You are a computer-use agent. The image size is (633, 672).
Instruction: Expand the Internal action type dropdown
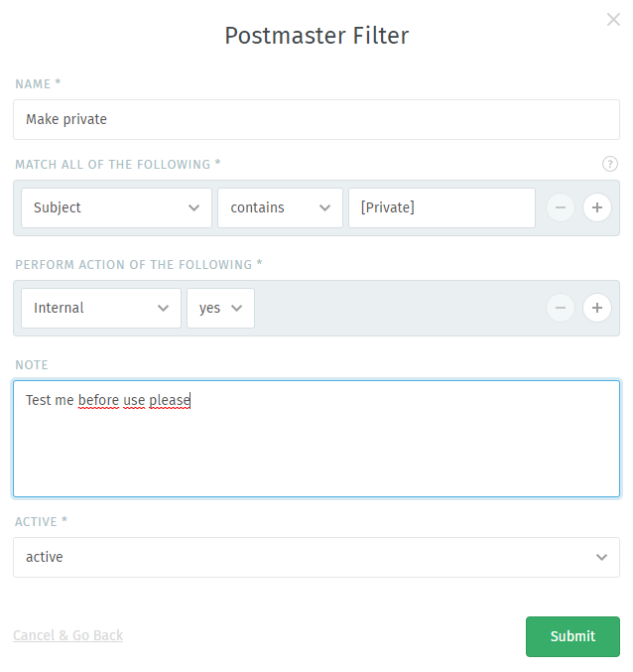(101, 308)
